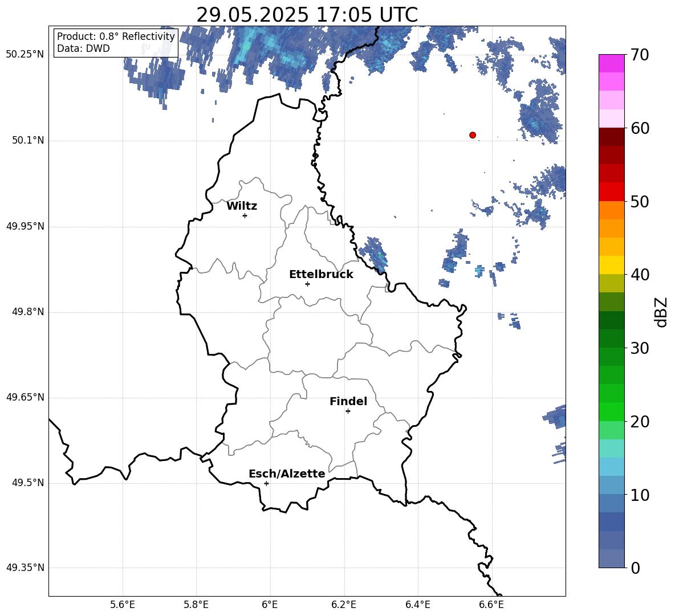Click the 10 colorbar tick label

[640, 495]
